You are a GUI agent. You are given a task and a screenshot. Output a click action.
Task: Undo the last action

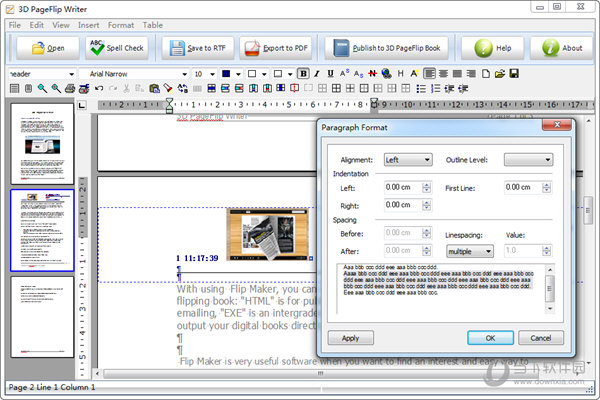[99, 89]
